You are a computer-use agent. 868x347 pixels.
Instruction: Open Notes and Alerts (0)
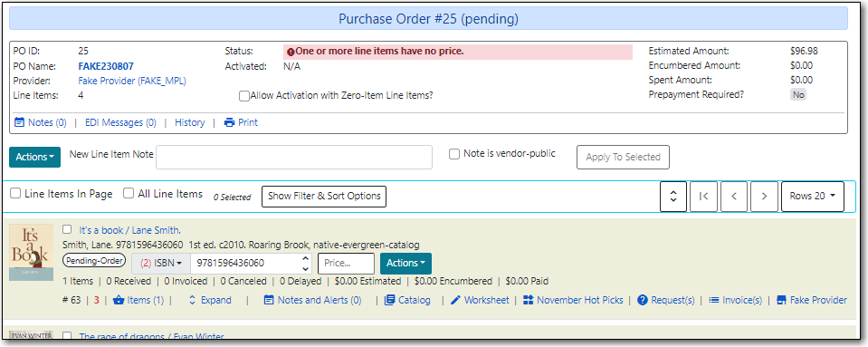tap(320, 300)
